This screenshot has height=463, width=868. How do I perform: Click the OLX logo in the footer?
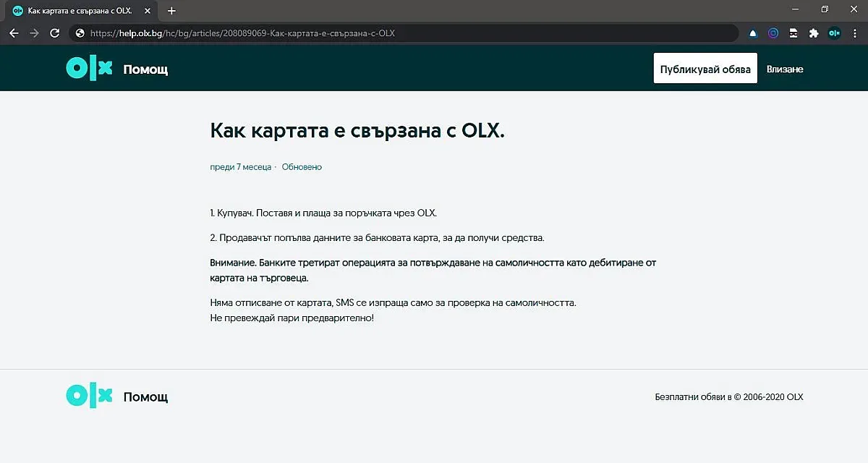(89, 396)
